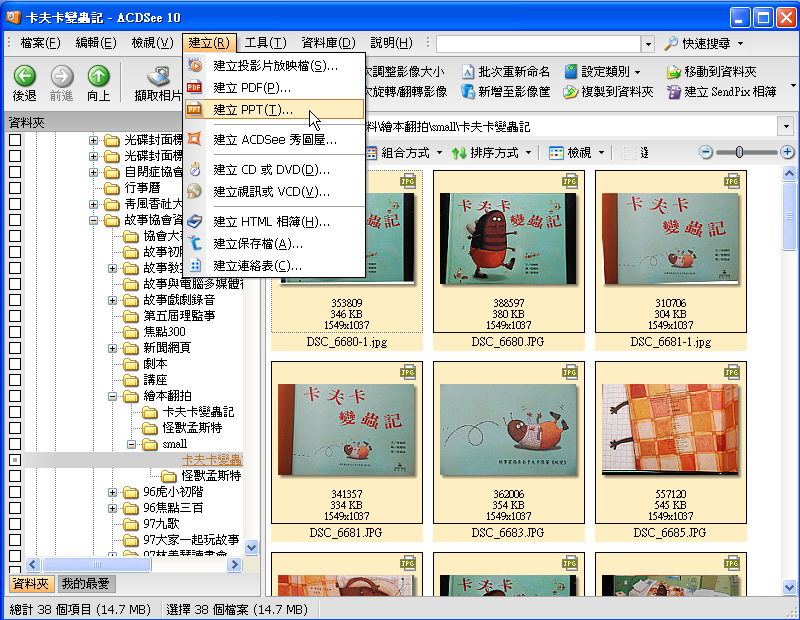Tick the checkbox beside 劇本 folder row
The image size is (800, 620).
pos(15,364)
